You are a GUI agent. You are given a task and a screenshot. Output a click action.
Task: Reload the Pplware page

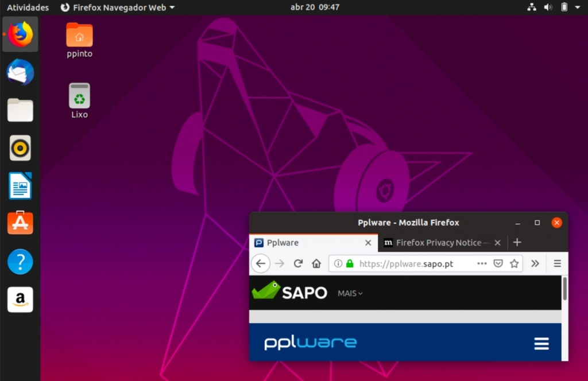(x=298, y=264)
